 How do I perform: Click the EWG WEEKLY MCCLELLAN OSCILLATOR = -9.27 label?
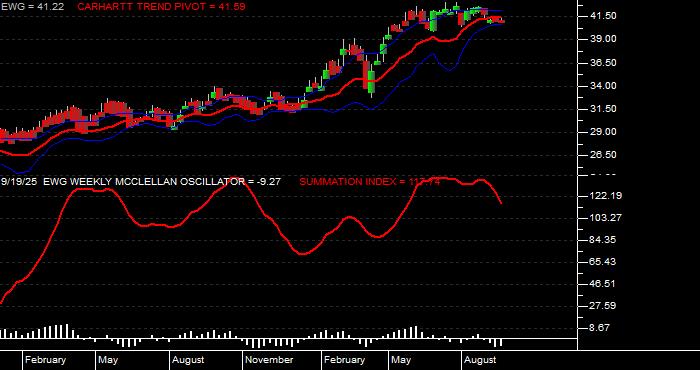point(162,182)
